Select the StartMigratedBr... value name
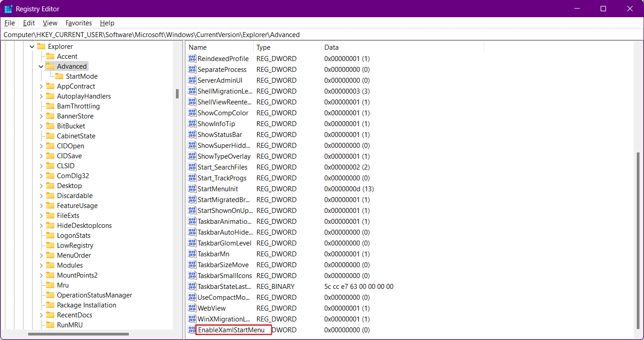This screenshot has width=644, height=340. click(x=225, y=200)
